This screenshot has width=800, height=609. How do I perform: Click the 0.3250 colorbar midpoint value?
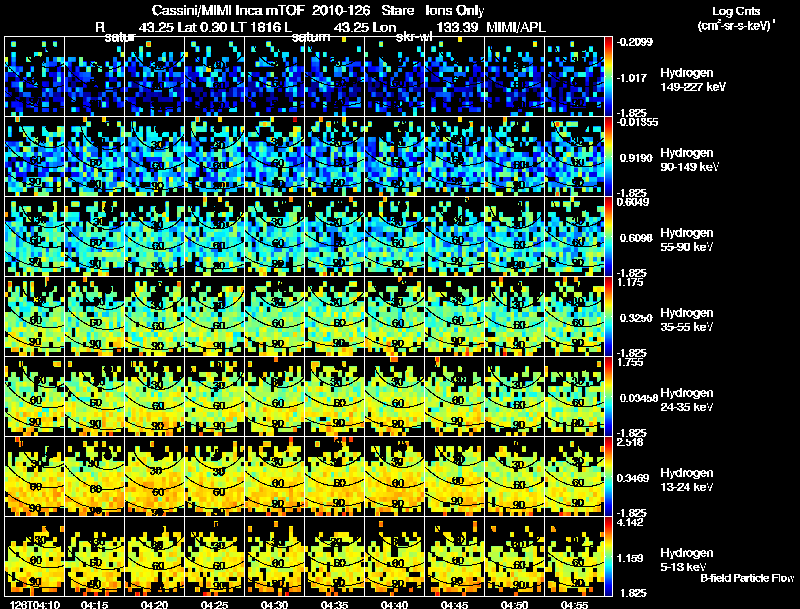[x=636, y=318]
